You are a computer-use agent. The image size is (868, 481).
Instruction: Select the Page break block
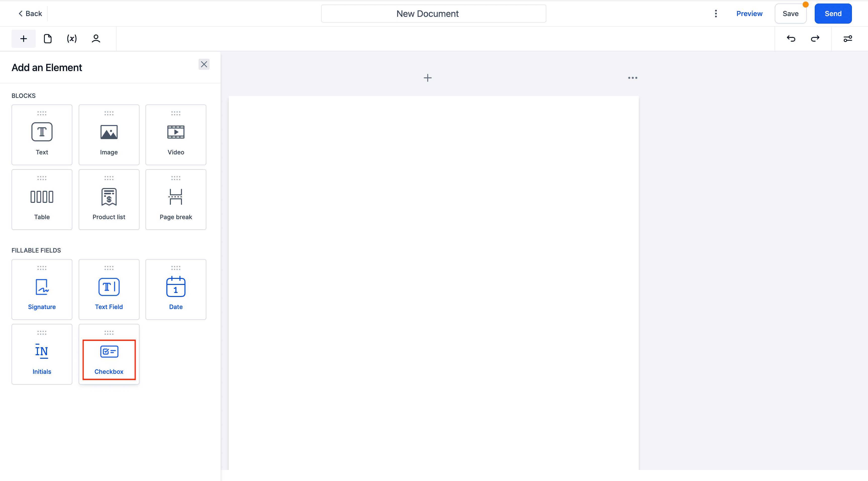[x=176, y=200]
